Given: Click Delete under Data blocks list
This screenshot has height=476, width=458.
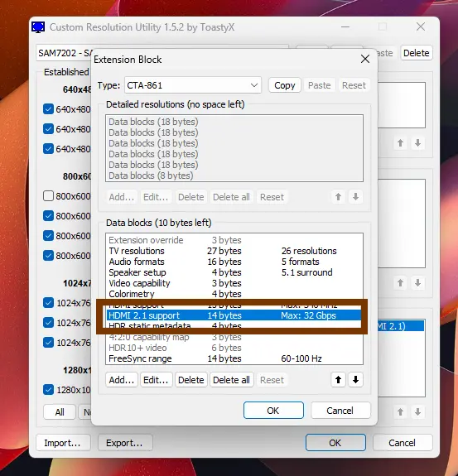Looking at the screenshot, I should 191,380.
